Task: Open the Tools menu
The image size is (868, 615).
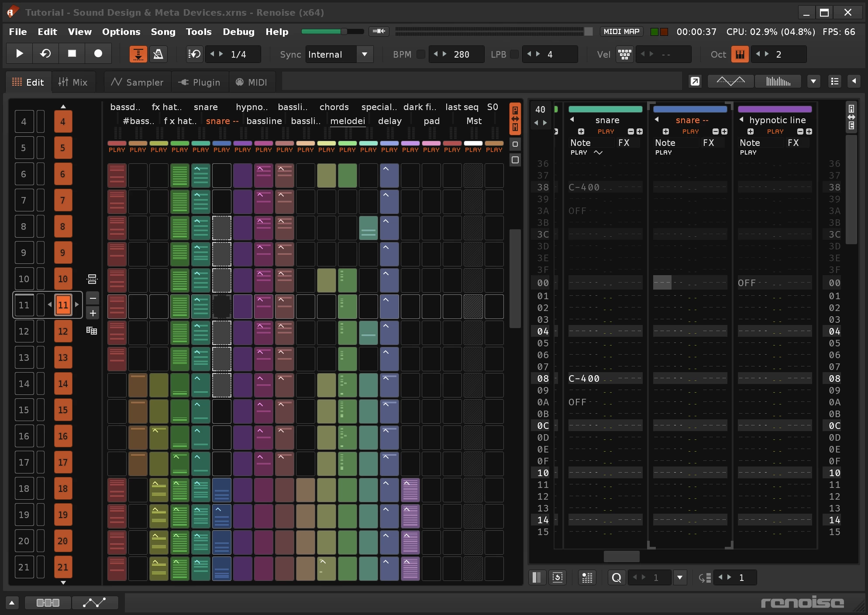Action: (198, 31)
